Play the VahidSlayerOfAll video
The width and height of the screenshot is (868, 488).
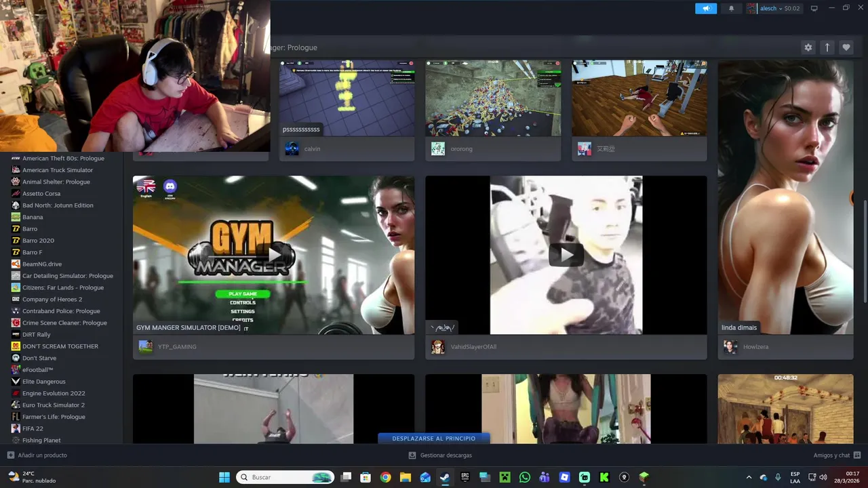pyautogui.click(x=566, y=255)
